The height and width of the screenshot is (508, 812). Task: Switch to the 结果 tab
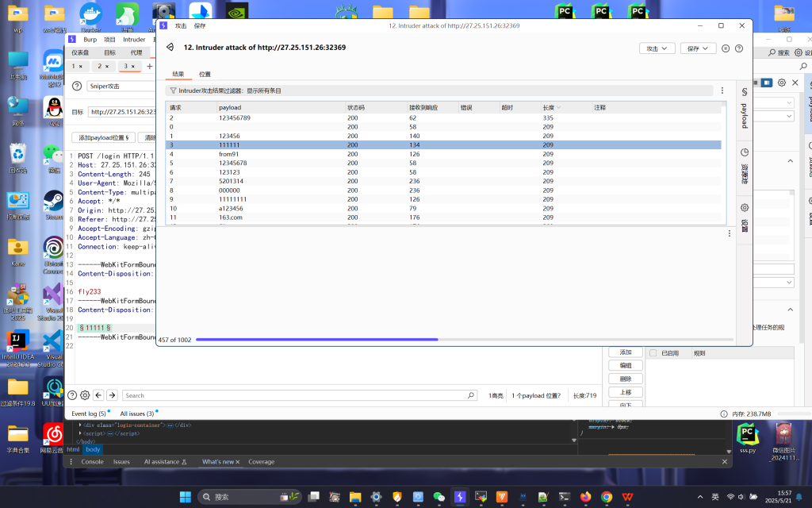pos(178,74)
